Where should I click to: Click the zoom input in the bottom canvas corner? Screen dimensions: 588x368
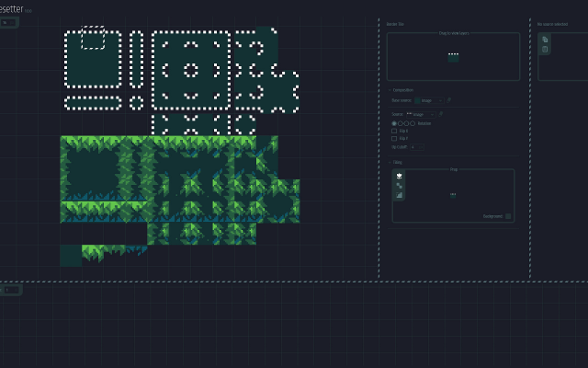11,290
